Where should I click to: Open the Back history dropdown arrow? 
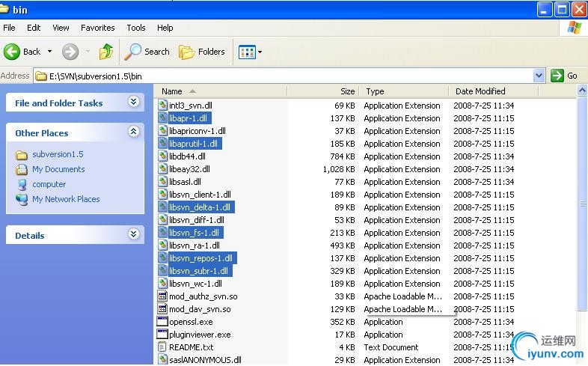pyautogui.click(x=49, y=52)
